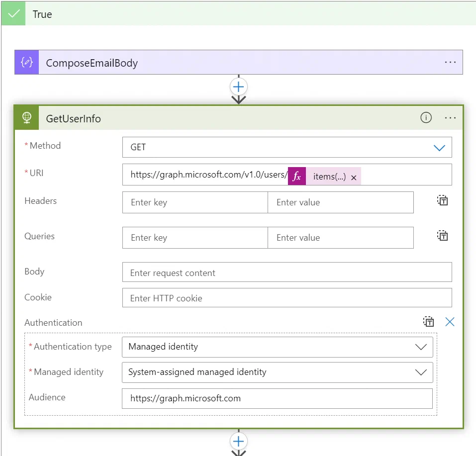Viewport: 476px width, 456px height.
Task: Click Queries Enter key field
Action: (195, 237)
